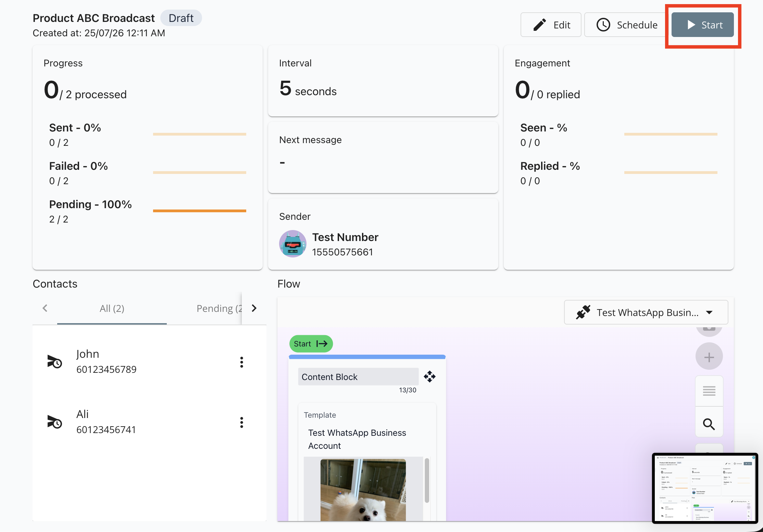The width and height of the screenshot is (763, 532).
Task: Click the template preview scrollbar
Action: (x=427, y=481)
